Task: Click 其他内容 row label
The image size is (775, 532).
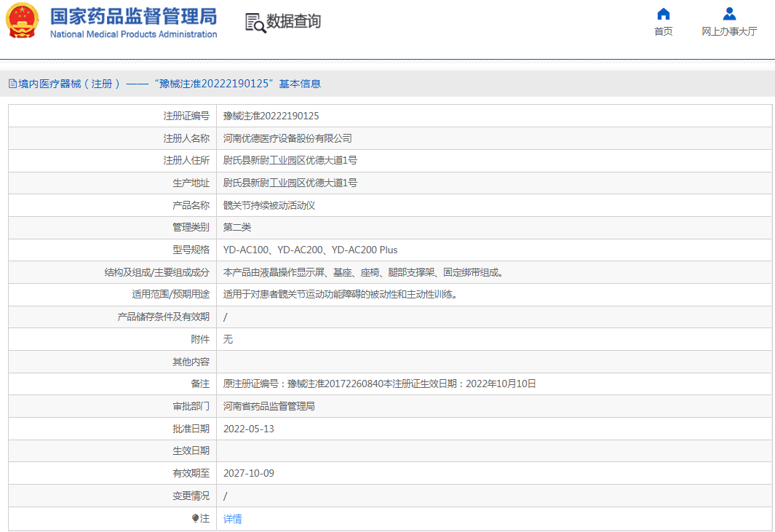Action: pos(191,362)
